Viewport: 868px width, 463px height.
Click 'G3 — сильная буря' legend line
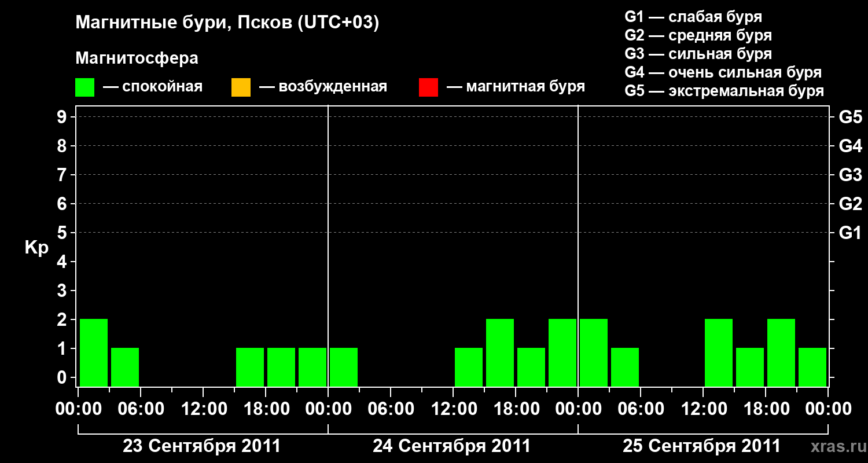(x=698, y=54)
